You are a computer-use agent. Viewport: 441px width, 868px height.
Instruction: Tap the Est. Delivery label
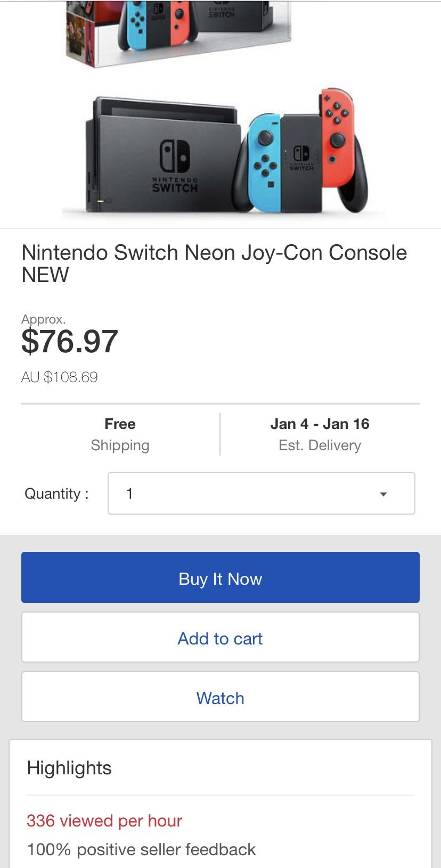[320, 445]
